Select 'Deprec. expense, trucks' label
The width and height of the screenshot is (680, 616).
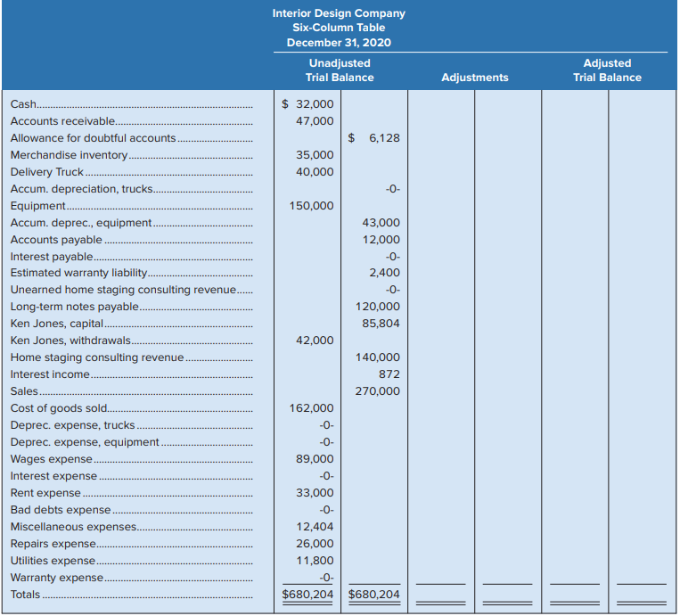[72, 424]
